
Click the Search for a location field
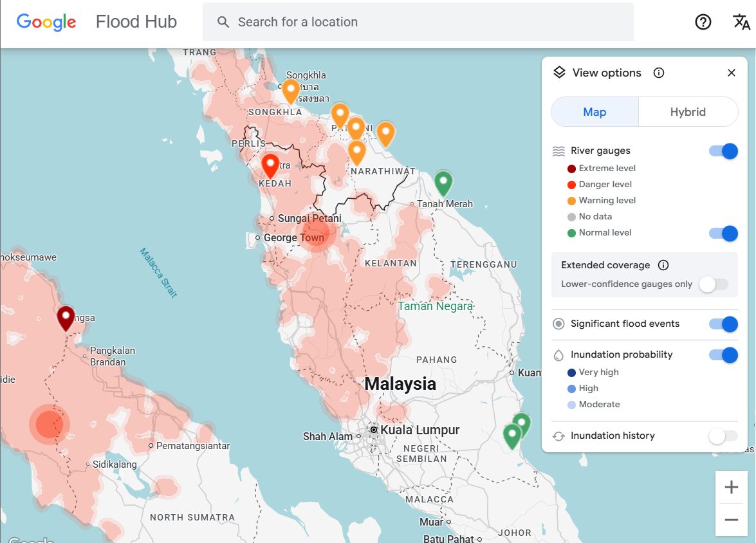(418, 22)
